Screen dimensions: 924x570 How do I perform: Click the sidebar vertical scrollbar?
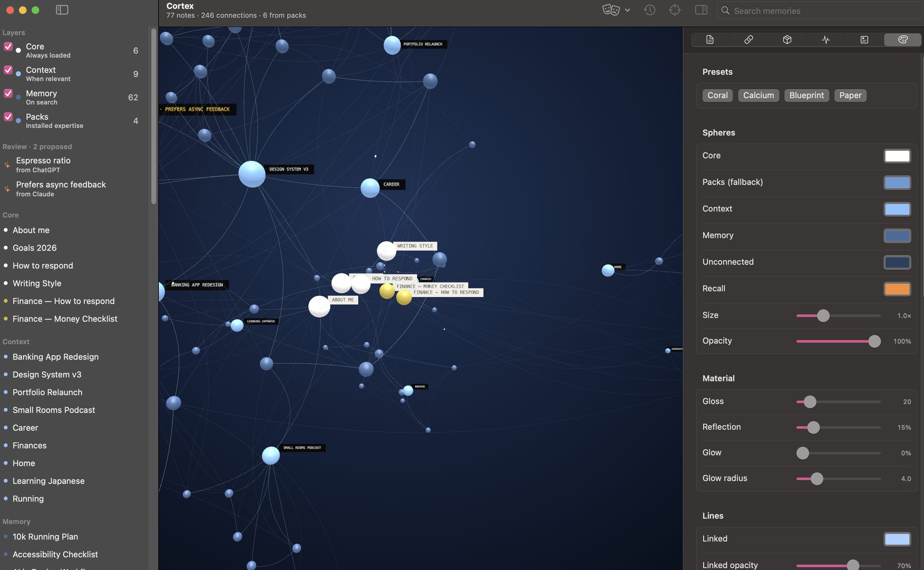[153, 116]
